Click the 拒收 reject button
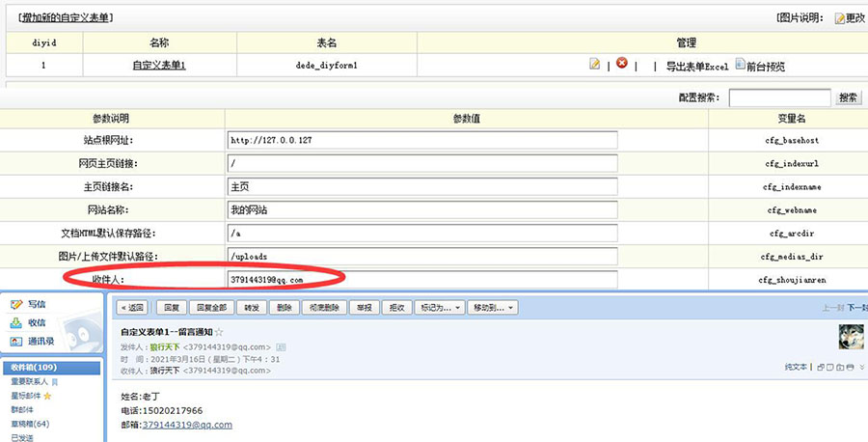This screenshot has width=868, height=442. coord(397,308)
